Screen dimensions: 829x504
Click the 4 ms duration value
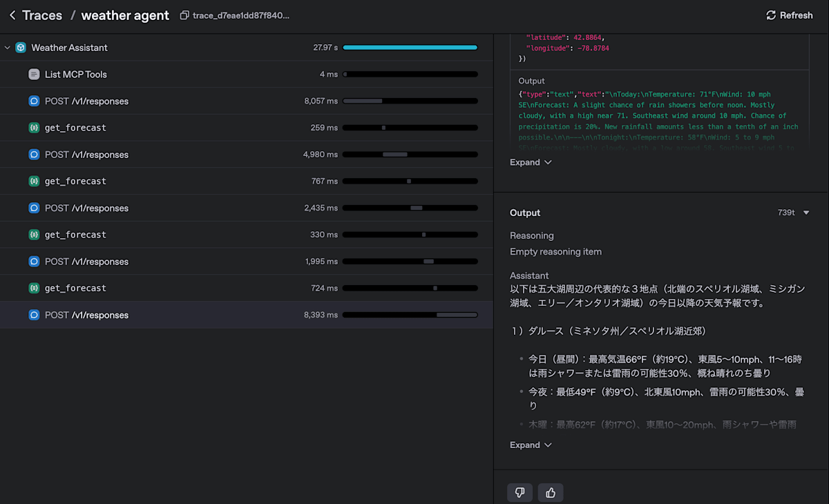tap(329, 74)
